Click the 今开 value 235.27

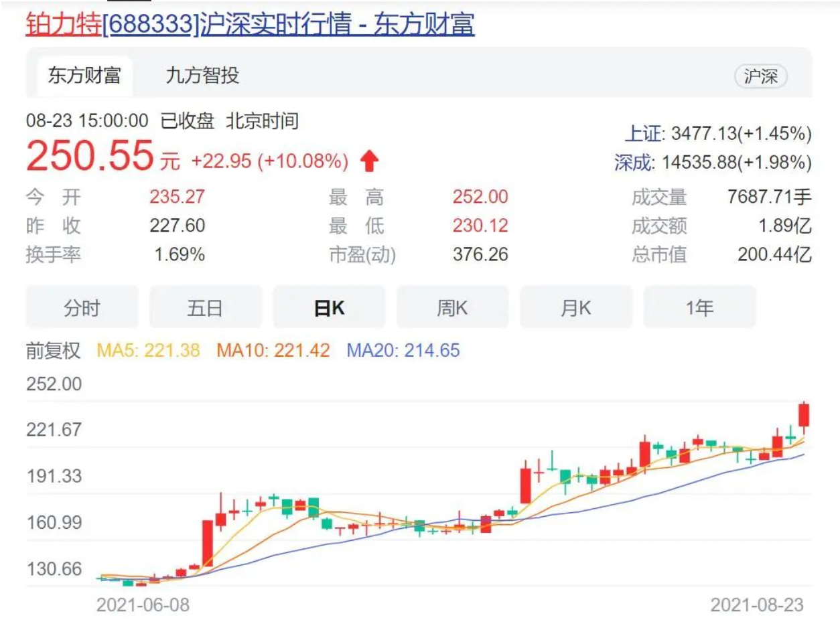coord(177,197)
